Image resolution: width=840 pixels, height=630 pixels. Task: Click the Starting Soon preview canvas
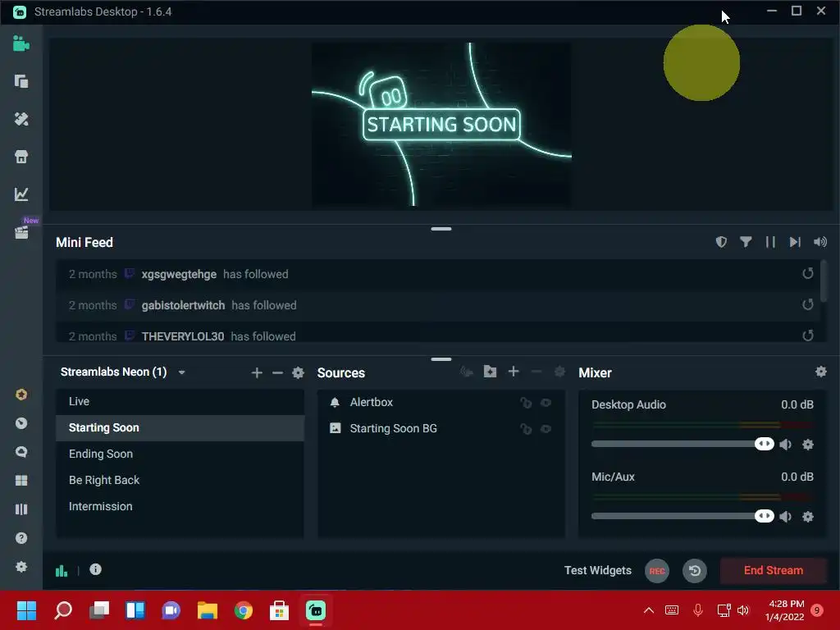pos(441,125)
